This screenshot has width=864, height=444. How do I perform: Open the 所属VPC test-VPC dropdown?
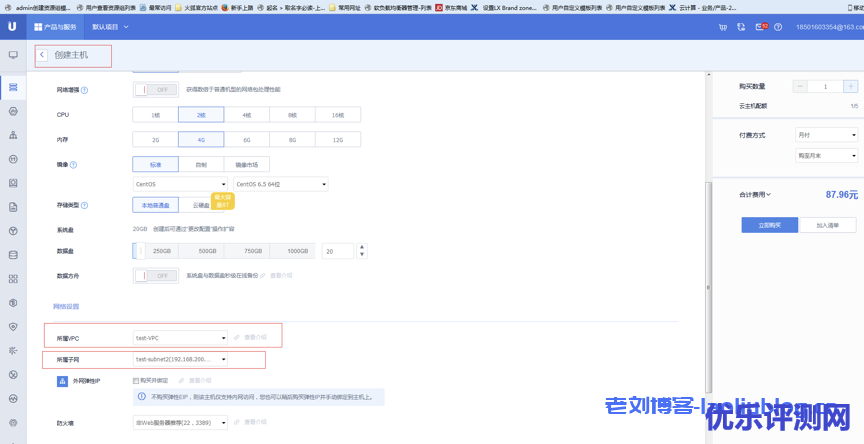point(180,338)
